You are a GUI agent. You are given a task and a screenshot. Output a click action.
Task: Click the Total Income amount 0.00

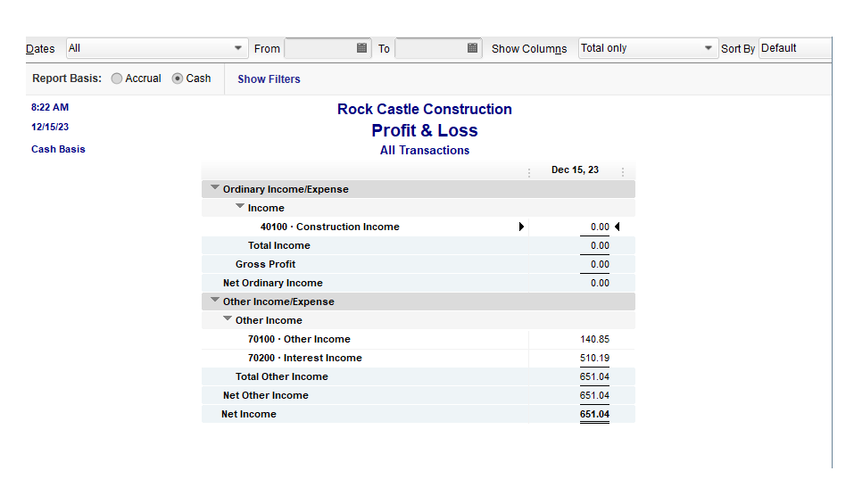(600, 245)
